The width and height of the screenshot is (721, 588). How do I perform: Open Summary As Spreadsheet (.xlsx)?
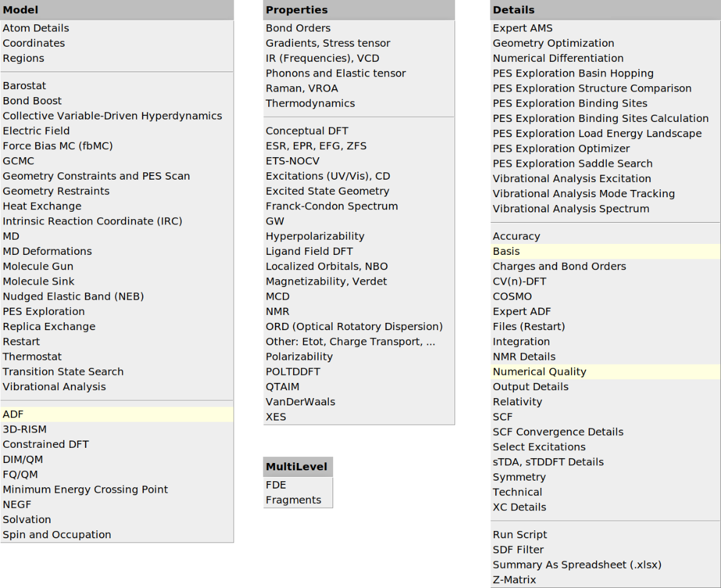[577, 564]
